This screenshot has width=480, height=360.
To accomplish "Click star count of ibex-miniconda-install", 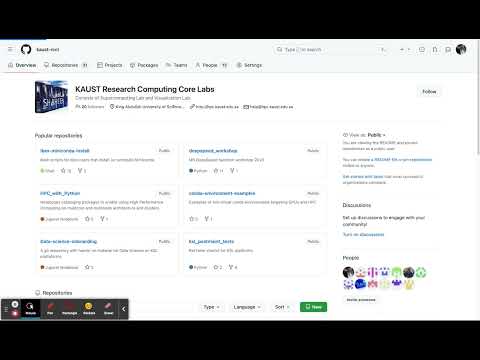I will pyautogui.click(x=66, y=171).
